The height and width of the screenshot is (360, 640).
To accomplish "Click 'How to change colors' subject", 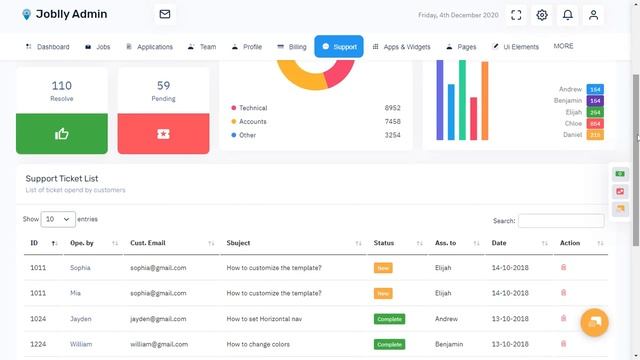I will point(258,344).
